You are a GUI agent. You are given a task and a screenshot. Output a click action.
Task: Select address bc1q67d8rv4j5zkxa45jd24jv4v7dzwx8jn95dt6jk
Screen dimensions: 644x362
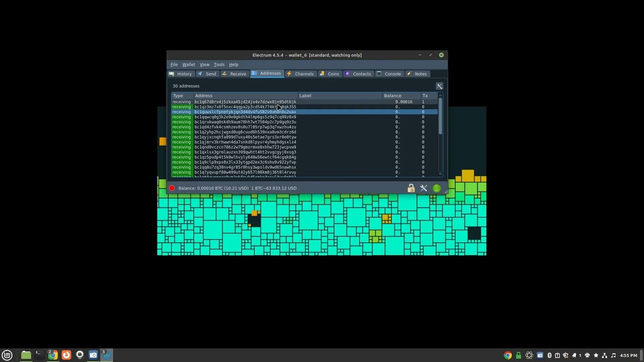[245, 102]
